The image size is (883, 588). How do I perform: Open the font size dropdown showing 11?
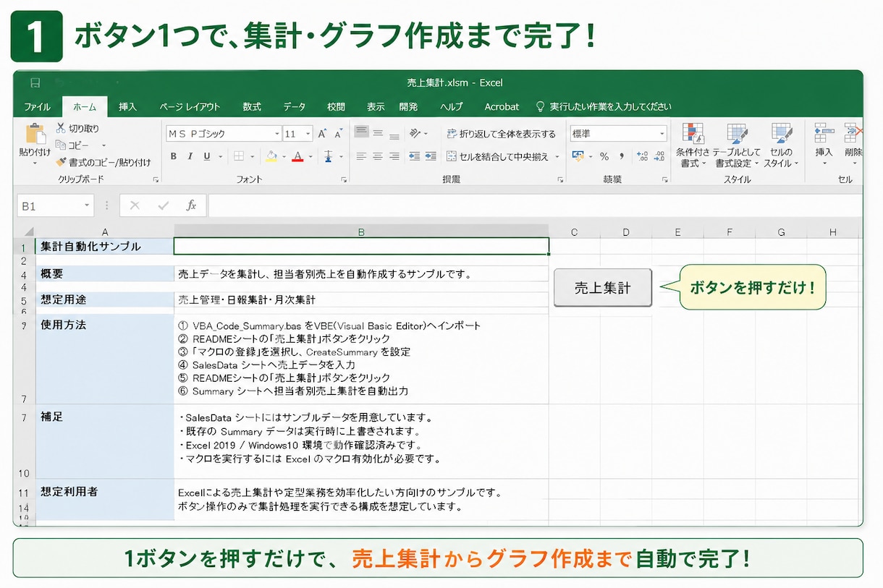[x=308, y=134]
